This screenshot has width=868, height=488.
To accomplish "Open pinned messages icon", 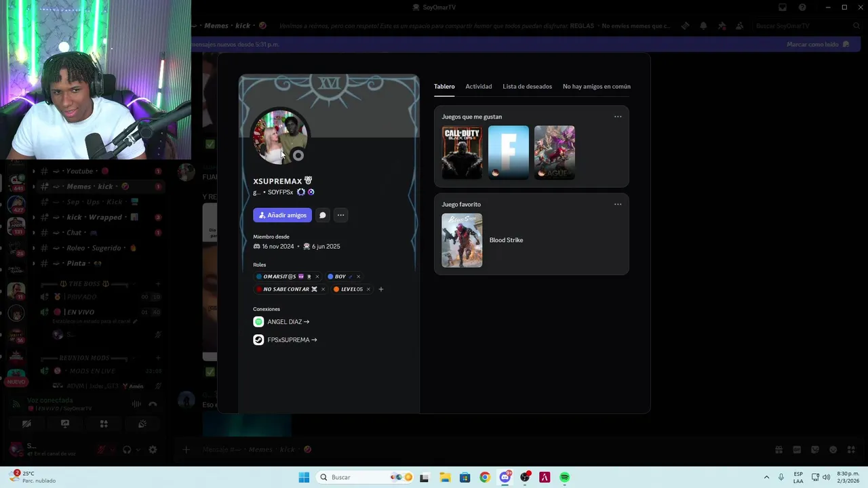I will (722, 26).
